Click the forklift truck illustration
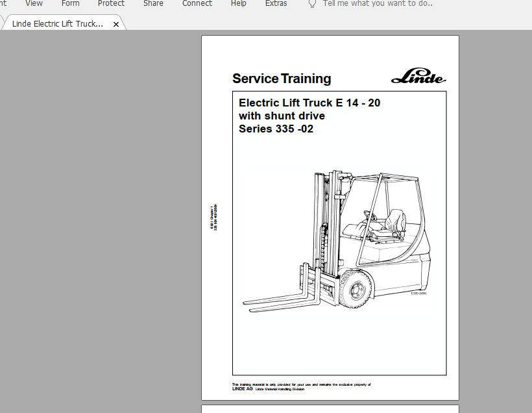The height and width of the screenshot is (413, 532). pyautogui.click(x=337, y=241)
